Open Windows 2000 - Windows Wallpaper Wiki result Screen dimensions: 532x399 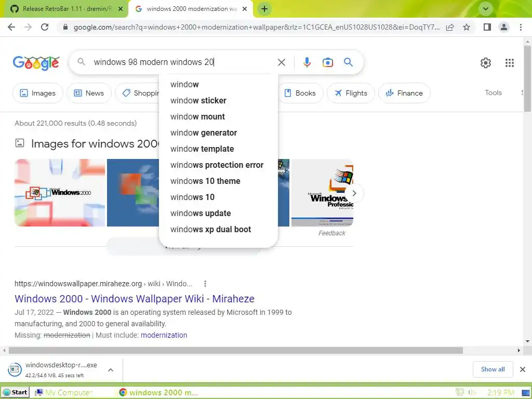135,299
